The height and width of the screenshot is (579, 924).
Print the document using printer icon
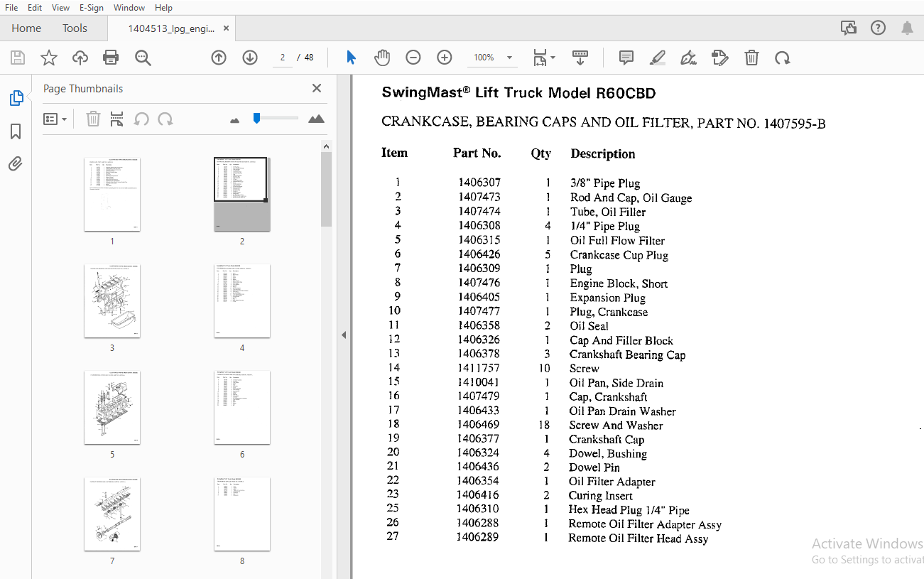pos(111,58)
